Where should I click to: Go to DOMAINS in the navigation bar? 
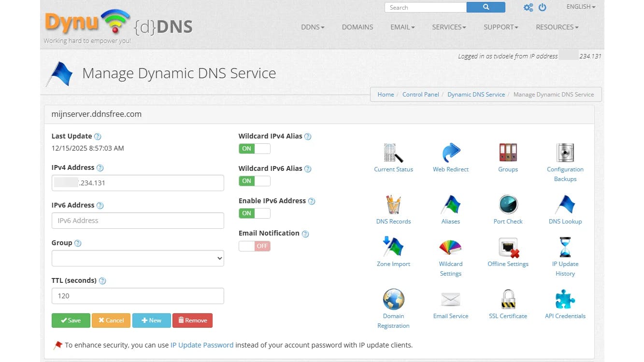358,27
